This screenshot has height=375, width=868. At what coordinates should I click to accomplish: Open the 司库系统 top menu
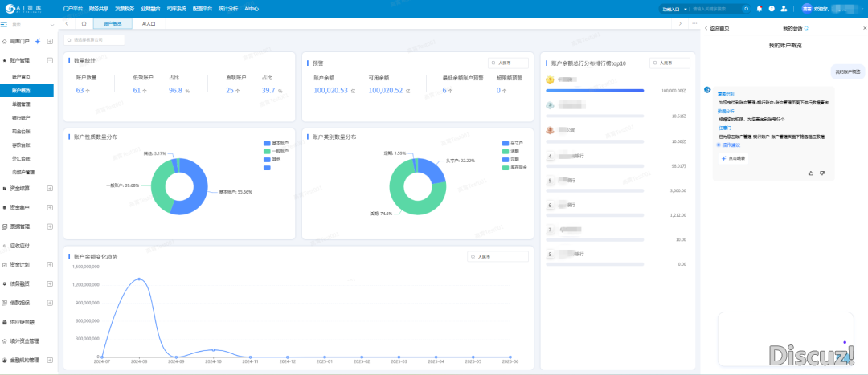click(x=177, y=9)
